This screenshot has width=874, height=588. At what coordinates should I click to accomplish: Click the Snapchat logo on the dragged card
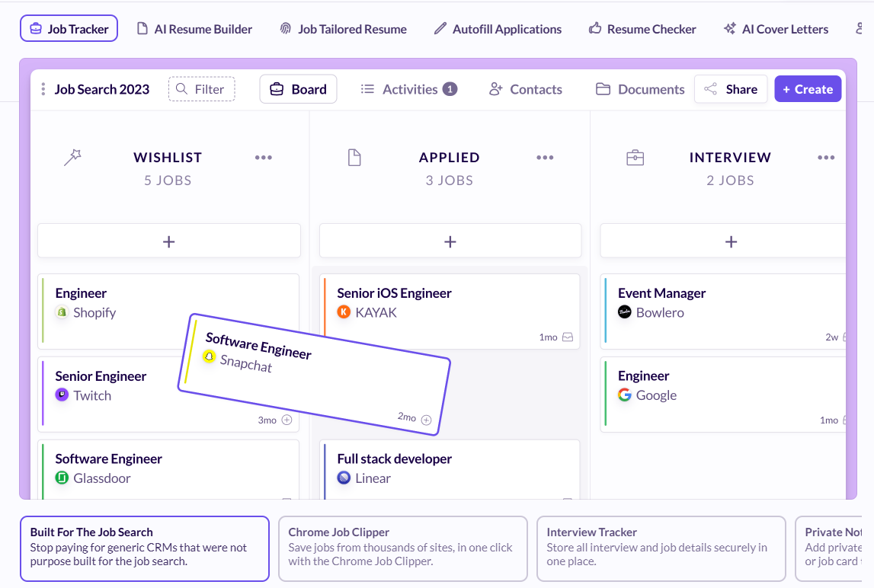tap(210, 356)
